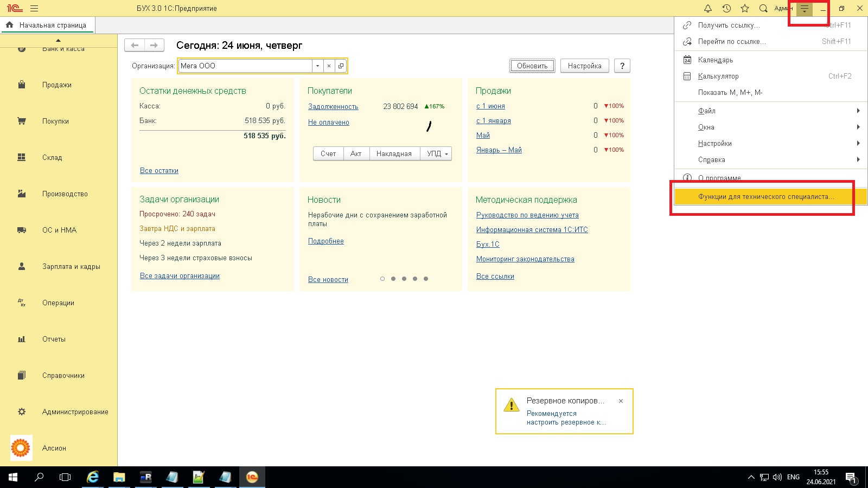Viewport: 868px width, 488px height.
Task: Expand the Справка submenu
Action: pos(770,160)
